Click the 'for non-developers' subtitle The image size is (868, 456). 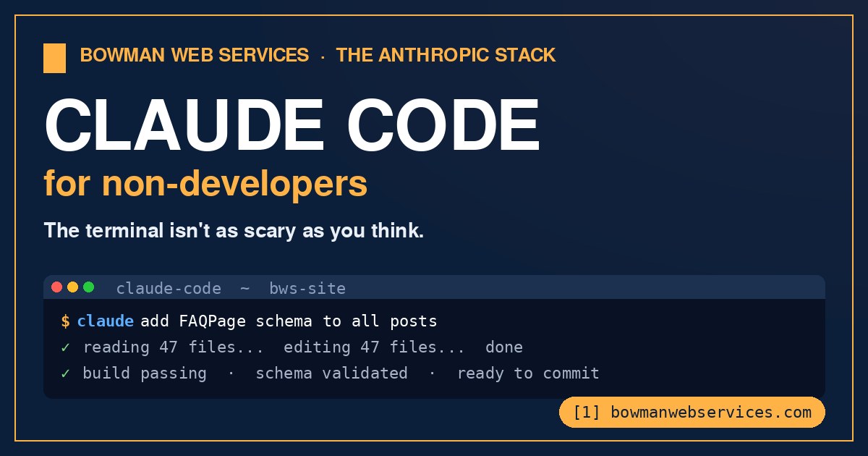coord(206,184)
